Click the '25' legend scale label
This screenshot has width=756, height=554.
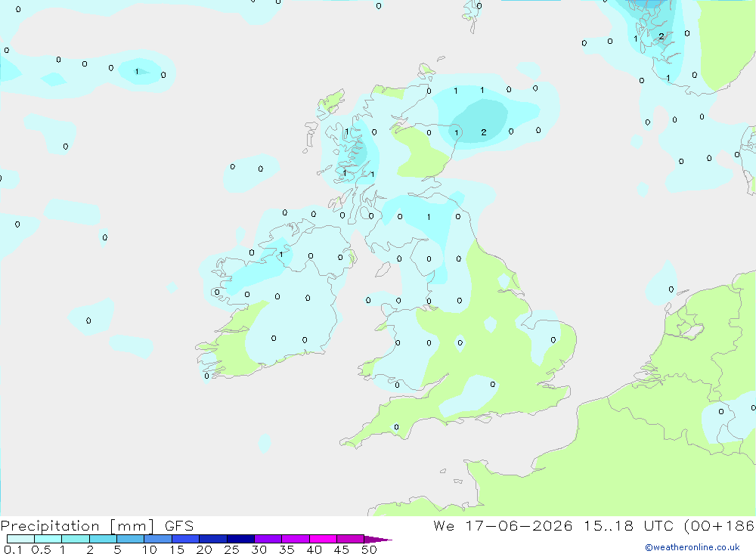click(x=232, y=549)
